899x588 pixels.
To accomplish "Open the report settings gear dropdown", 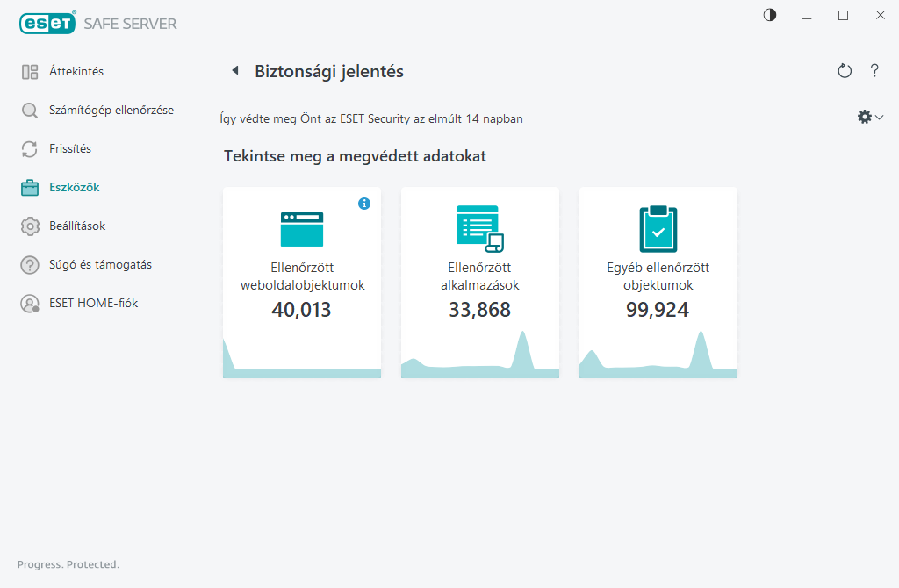I will 870,117.
